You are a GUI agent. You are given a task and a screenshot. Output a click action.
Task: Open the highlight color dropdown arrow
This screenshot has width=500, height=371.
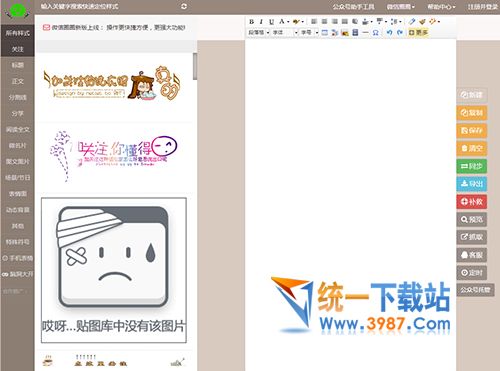[303, 22]
